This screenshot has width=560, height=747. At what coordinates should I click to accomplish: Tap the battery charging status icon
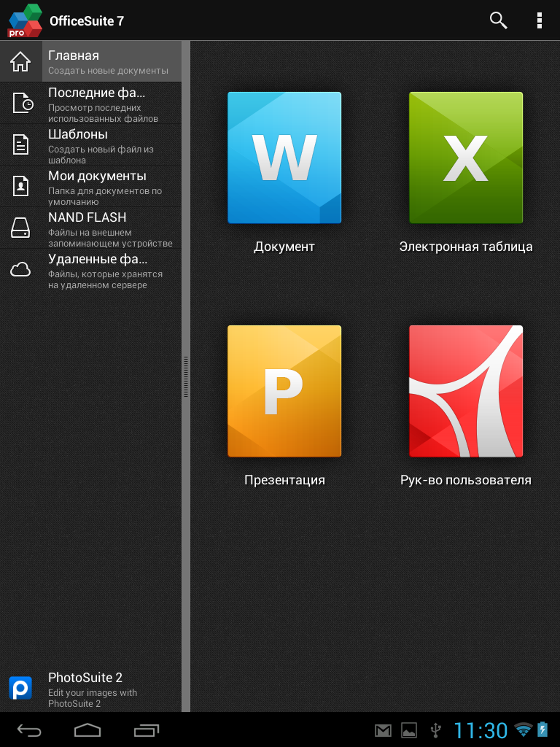(x=542, y=729)
